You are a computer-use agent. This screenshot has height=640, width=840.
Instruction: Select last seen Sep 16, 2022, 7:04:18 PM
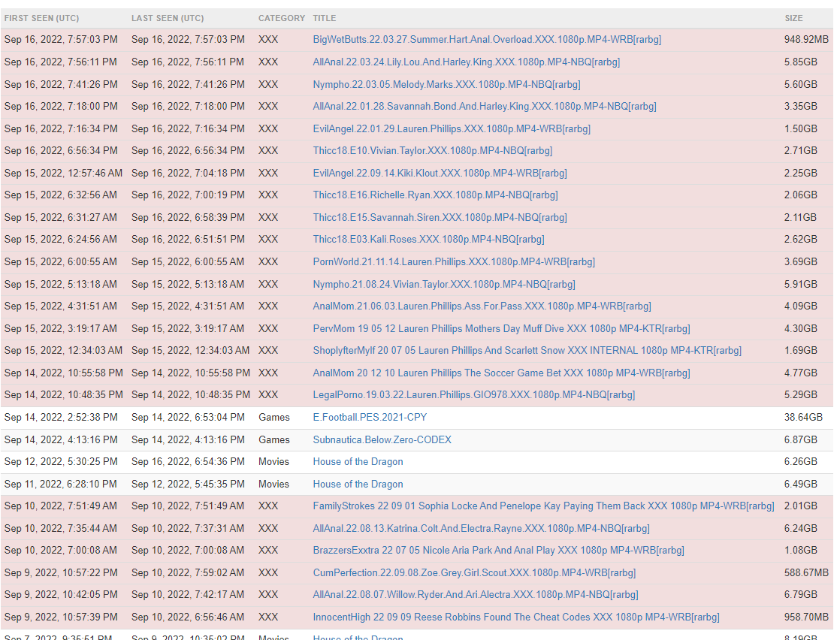click(188, 173)
